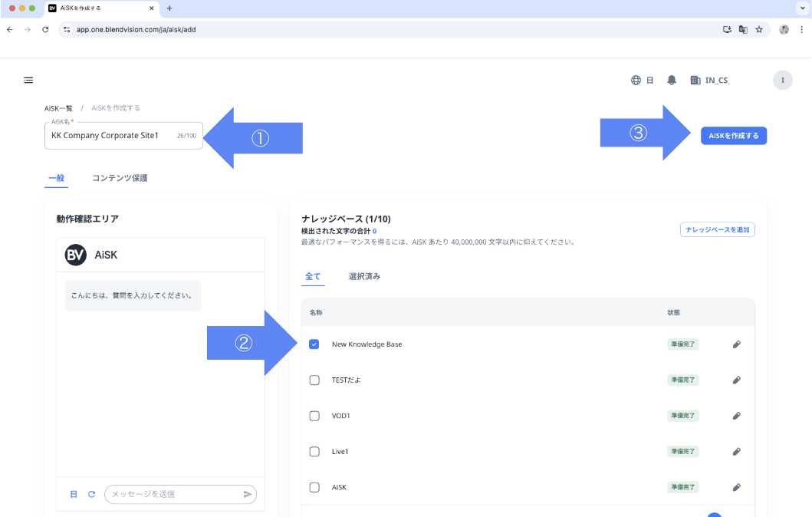Show 全て knowledge bases tab
Viewport: 812px width, 517px height.
313,276
